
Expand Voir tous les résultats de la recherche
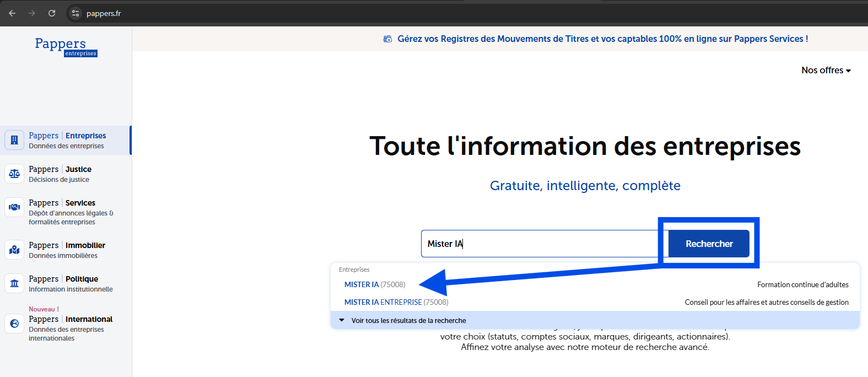(x=595, y=320)
